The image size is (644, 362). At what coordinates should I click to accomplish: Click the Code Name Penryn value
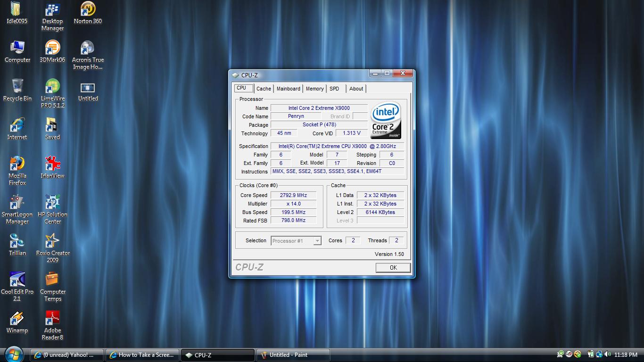click(296, 116)
